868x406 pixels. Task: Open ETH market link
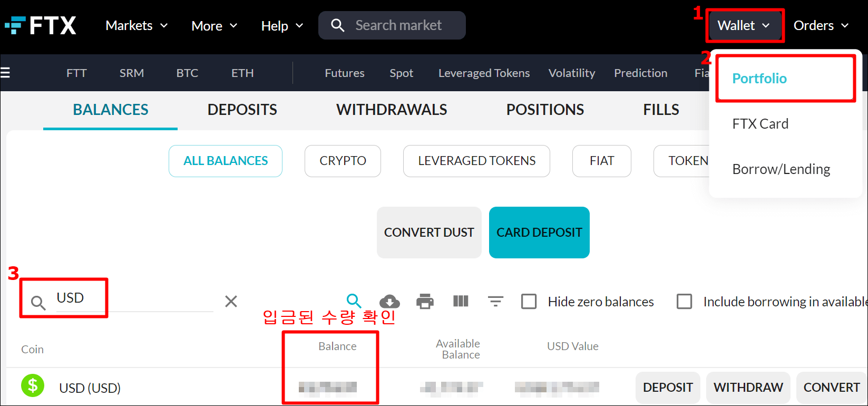tap(242, 73)
